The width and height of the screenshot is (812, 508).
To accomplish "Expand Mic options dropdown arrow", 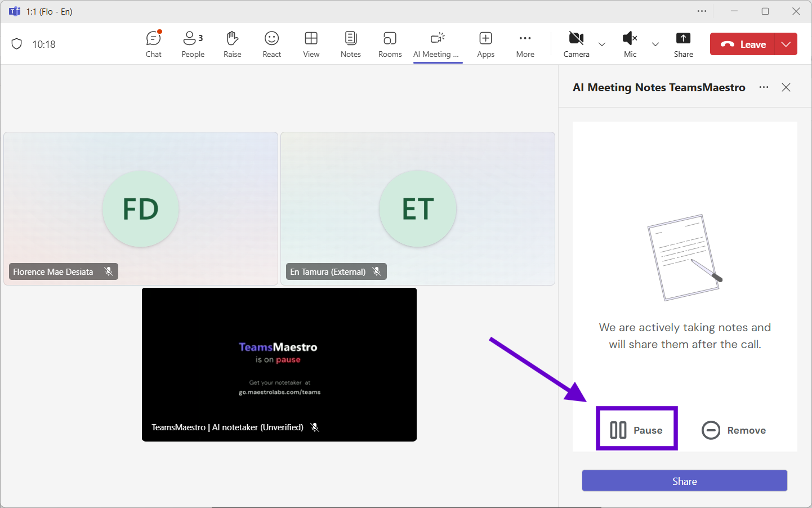I will pos(655,44).
